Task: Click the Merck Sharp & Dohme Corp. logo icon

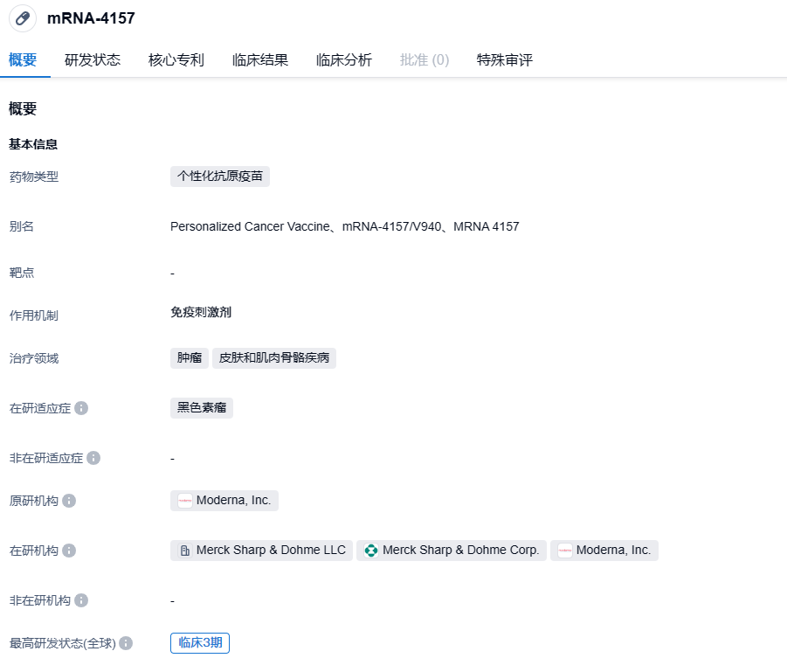Action: click(x=370, y=551)
